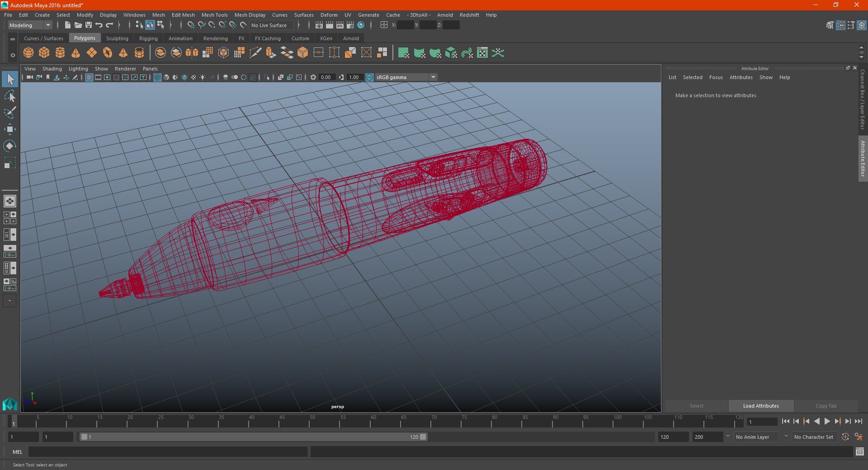Screen dimensions: 868x470
Task: Switch to the Sculpting shelf tab
Action: point(117,38)
